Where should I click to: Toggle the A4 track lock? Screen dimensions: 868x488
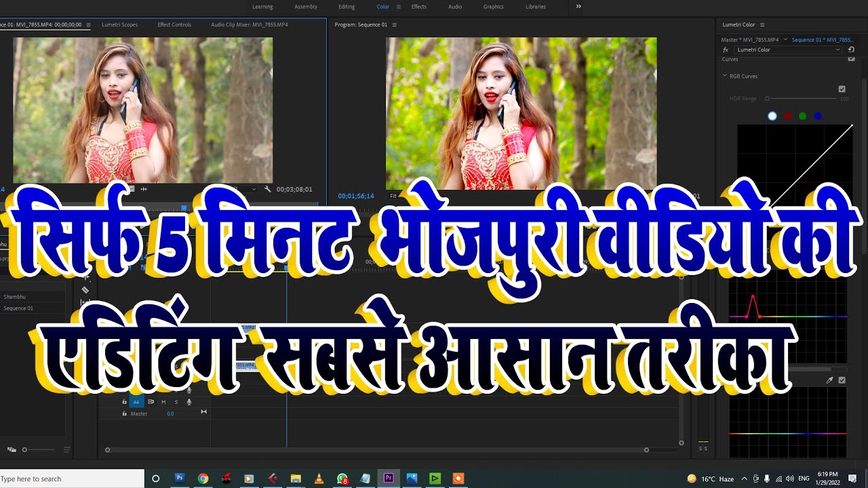tap(124, 402)
